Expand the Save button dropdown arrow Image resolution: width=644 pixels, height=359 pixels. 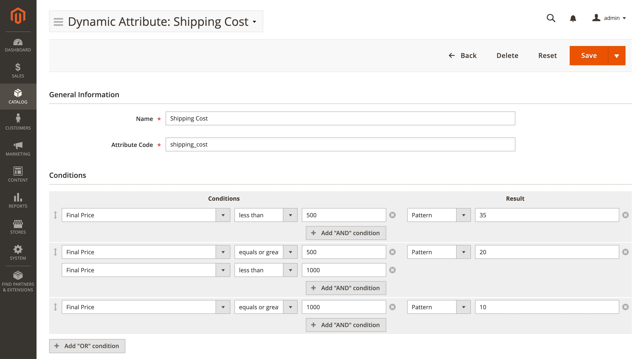[617, 56]
